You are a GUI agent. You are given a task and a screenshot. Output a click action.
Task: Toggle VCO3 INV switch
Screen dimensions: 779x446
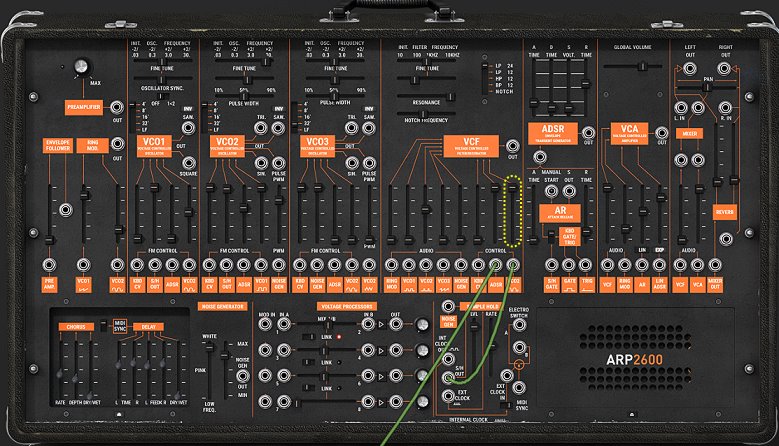[x=369, y=109]
